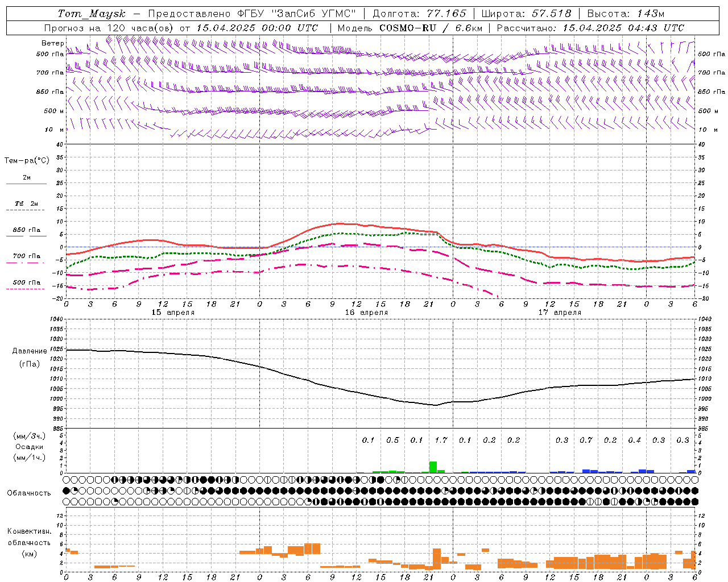
Task: Click the Конвективн. convective label
Action: [29, 531]
